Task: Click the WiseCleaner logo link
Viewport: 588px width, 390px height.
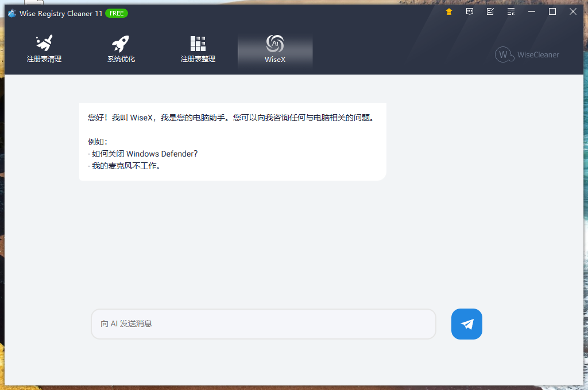Action: pyautogui.click(x=527, y=54)
